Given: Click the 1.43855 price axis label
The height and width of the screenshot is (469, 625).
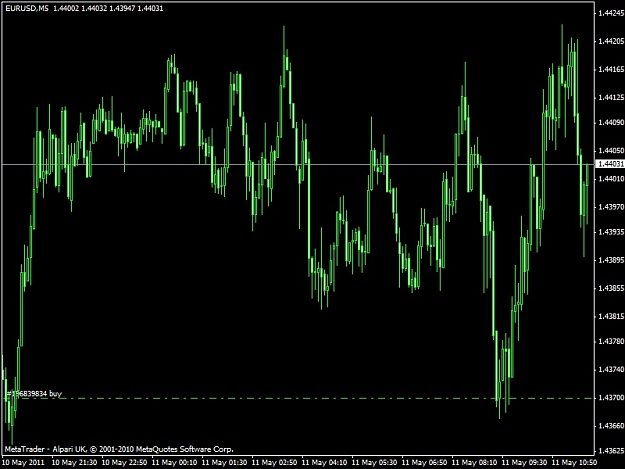Looking at the screenshot, I should point(611,288).
